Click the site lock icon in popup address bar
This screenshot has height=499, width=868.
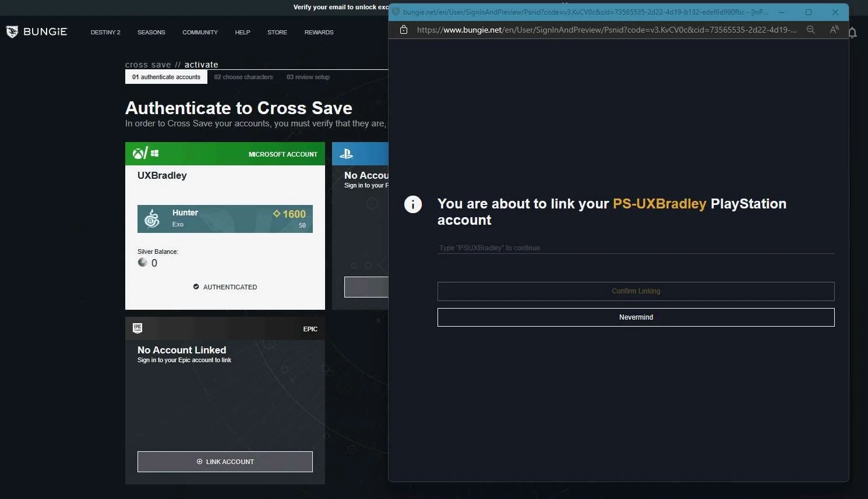[404, 30]
